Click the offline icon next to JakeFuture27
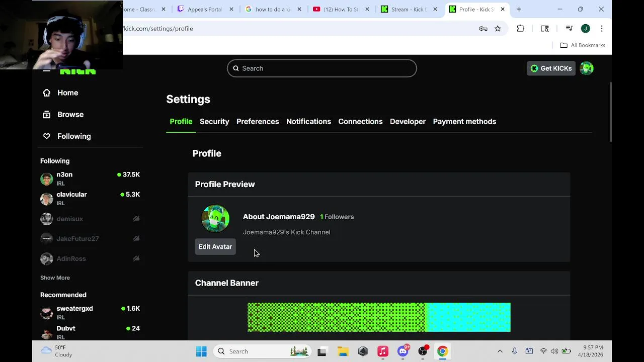This screenshot has height=362, width=644. click(x=136, y=239)
